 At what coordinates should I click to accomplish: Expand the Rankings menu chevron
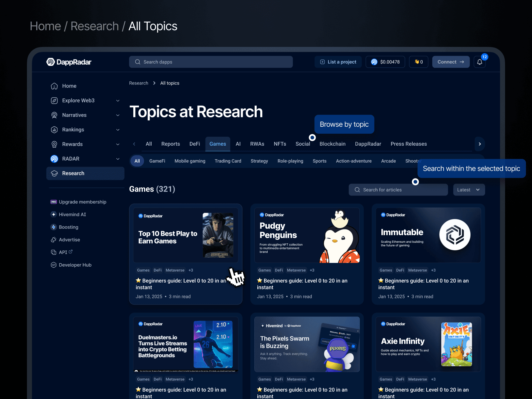(118, 130)
